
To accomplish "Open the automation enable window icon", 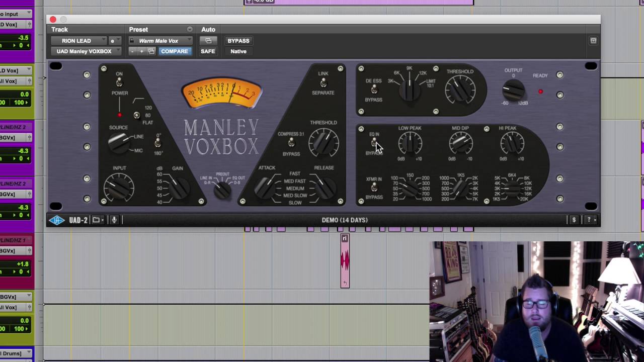I will 208,41.
